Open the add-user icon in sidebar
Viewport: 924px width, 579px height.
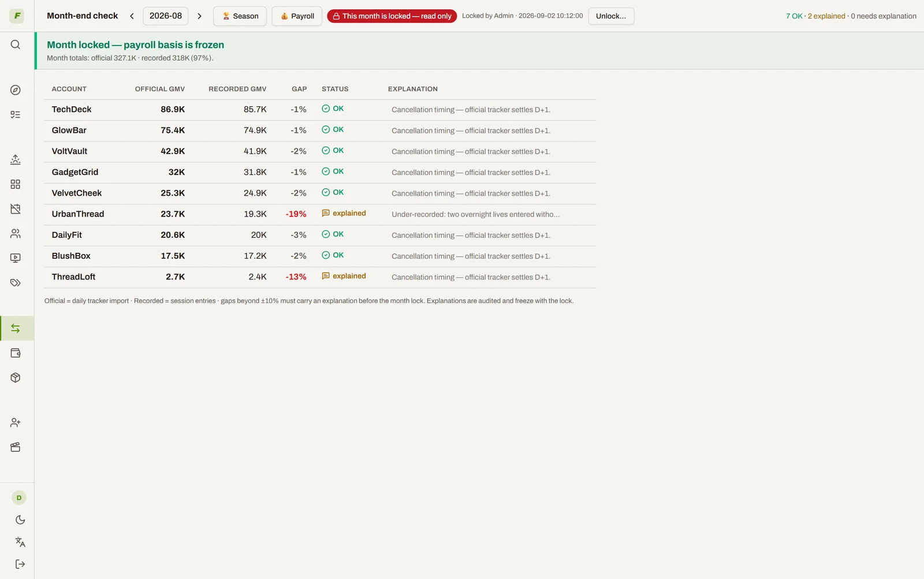pos(16,423)
